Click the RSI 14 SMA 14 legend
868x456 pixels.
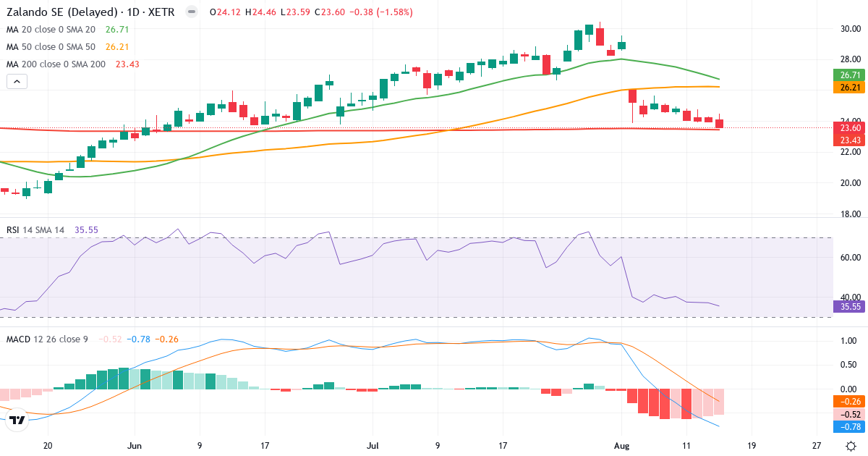[x=35, y=230]
